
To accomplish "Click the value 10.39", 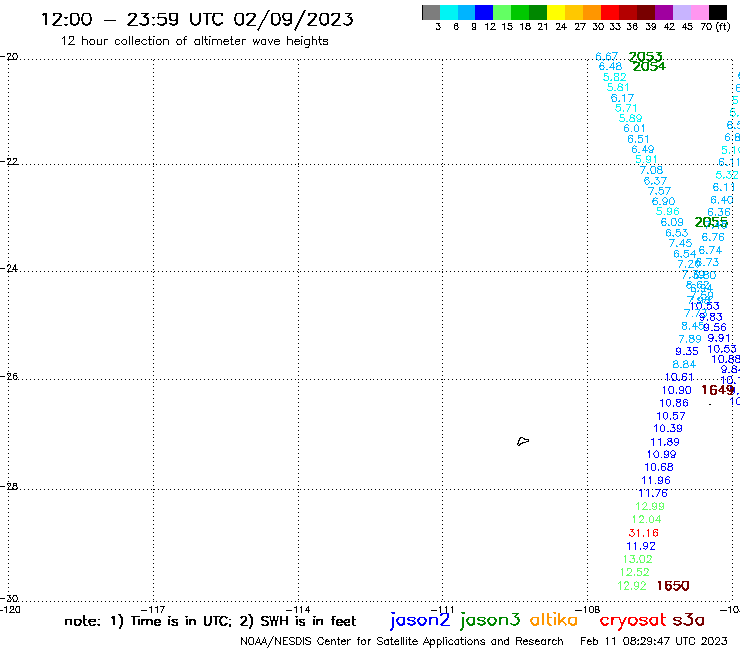I will click(x=668, y=429).
